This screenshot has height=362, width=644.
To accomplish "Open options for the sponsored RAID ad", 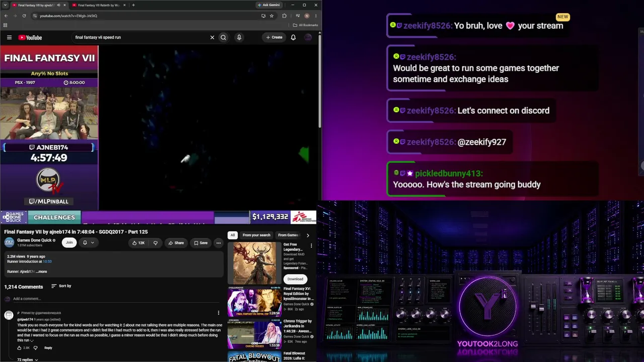I will tap(311, 246).
